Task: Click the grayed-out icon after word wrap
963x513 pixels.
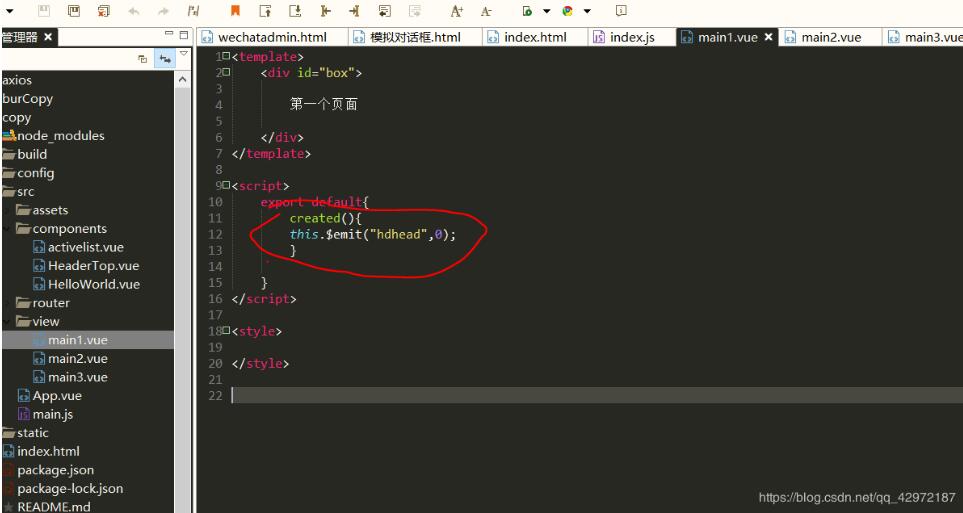Action: click(415, 10)
